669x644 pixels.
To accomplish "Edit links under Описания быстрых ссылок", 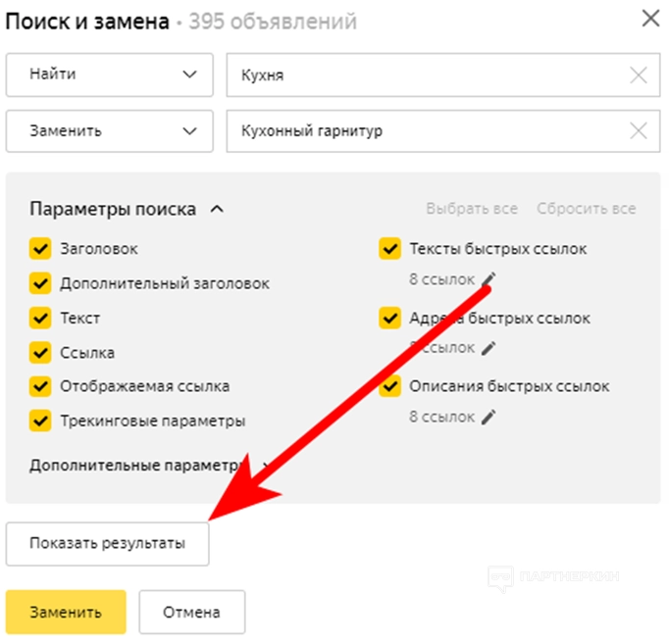I will click(x=489, y=417).
